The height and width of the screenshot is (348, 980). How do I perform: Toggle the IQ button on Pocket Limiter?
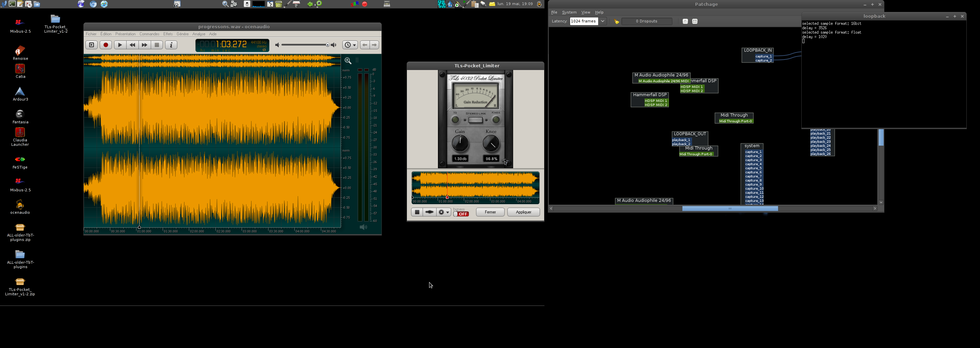point(455,120)
